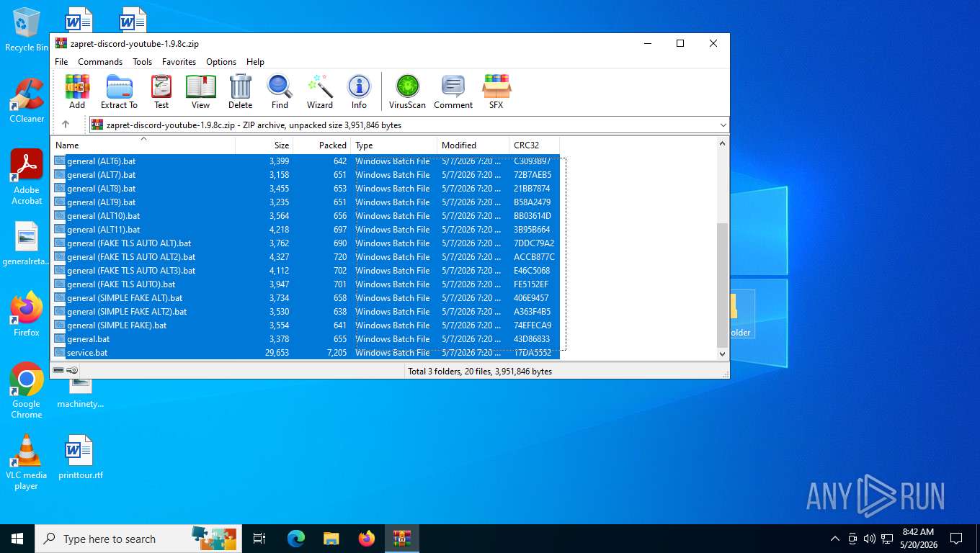
Task: Sort by the CRC32 column header
Action: (x=535, y=145)
